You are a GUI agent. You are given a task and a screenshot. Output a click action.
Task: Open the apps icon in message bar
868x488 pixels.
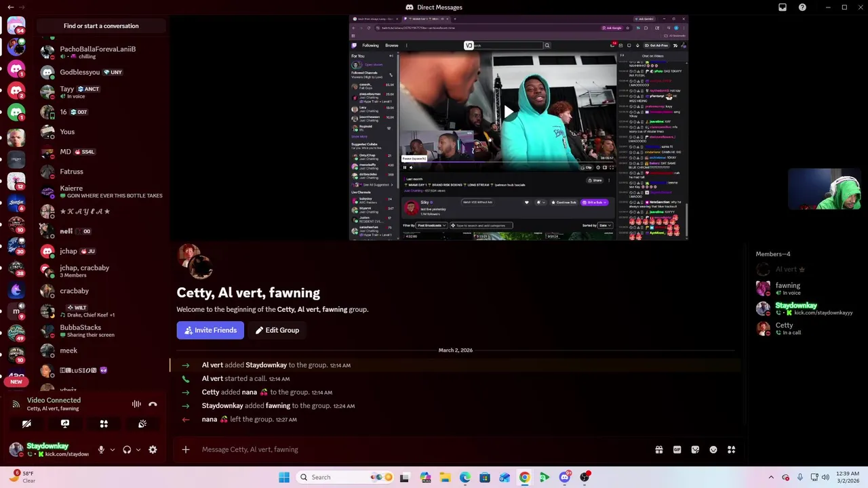(x=731, y=449)
